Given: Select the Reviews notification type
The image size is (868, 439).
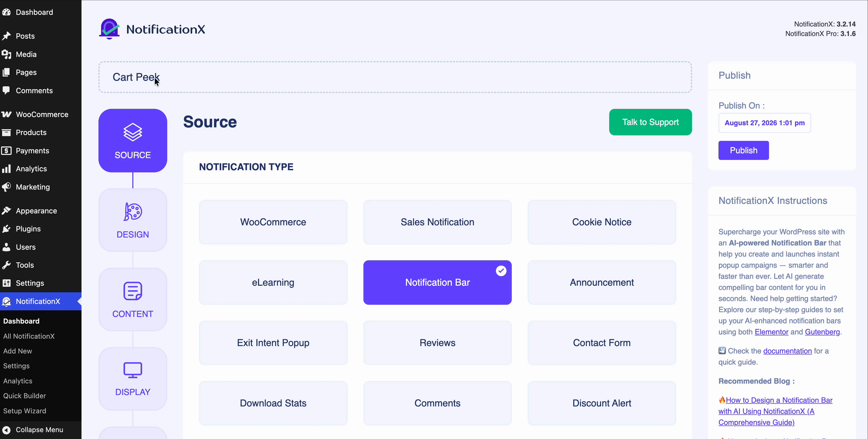Looking at the screenshot, I should pyautogui.click(x=437, y=343).
